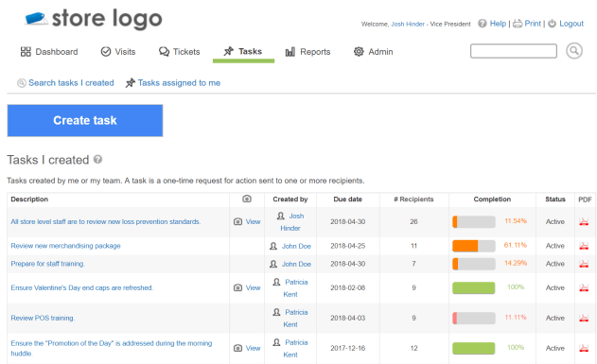Open Valentine's Day end caps task
Image resolution: width=597 pixels, height=364 pixels.
coord(82,288)
